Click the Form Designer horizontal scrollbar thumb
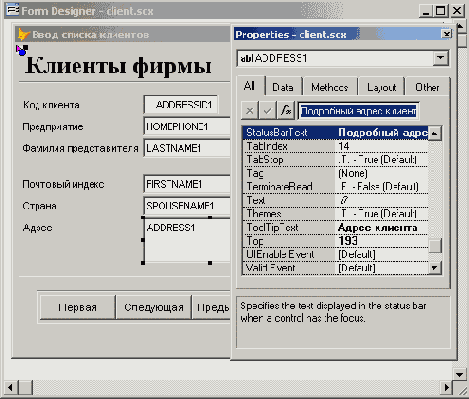 tap(25, 387)
